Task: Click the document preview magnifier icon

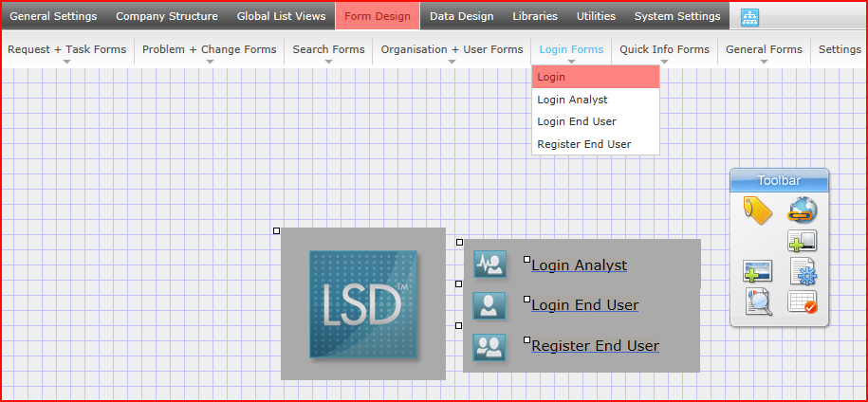Action: click(758, 301)
